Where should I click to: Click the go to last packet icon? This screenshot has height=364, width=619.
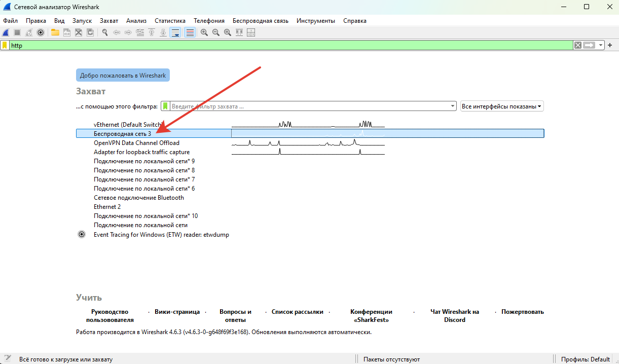tap(163, 32)
